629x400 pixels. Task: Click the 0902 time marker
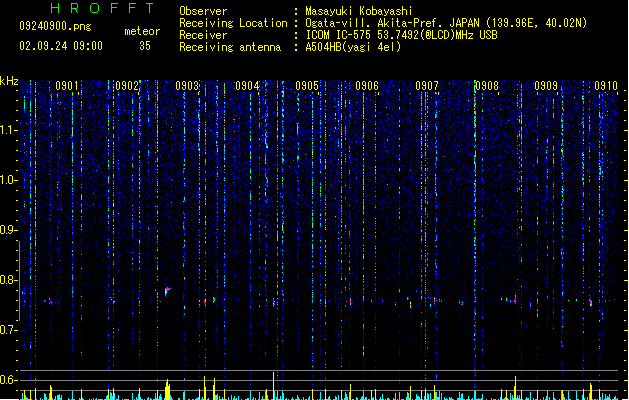click(x=127, y=86)
